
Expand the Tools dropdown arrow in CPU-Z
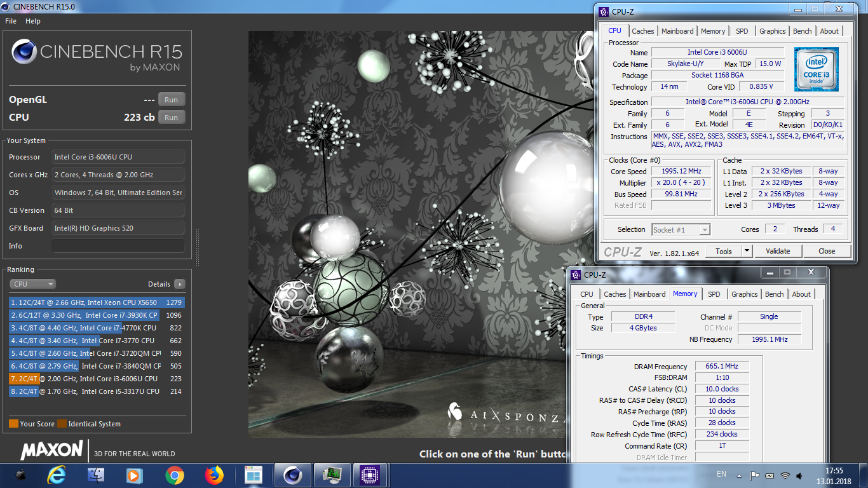point(747,251)
